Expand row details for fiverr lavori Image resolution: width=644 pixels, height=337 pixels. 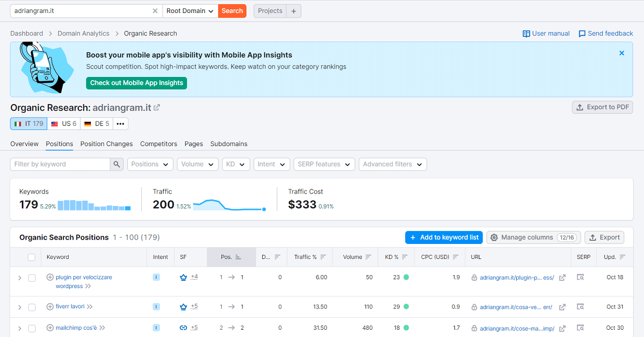20,307
